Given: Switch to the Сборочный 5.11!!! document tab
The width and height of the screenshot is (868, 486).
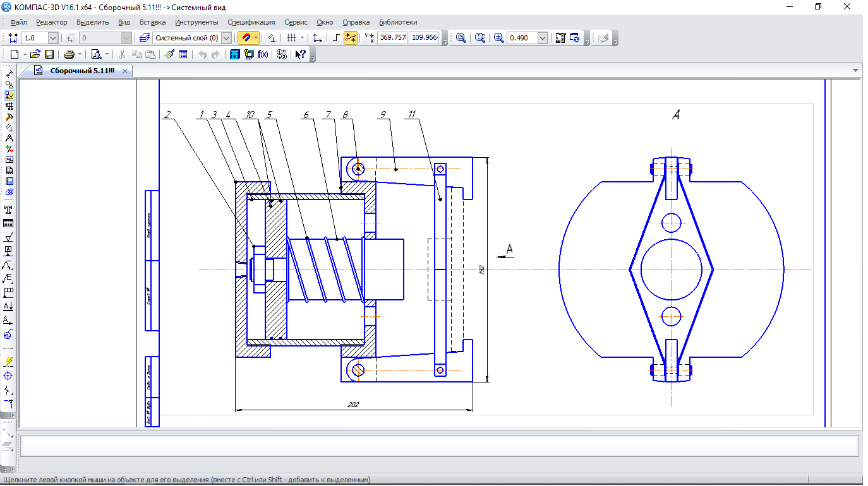Looking at the screenshot, I should tap(81, 71).
